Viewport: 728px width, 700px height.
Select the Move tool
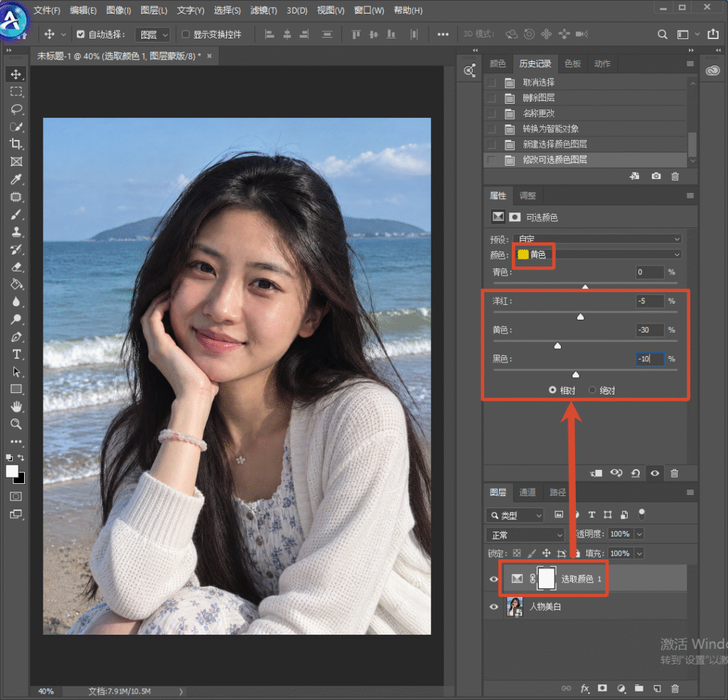[x=16, y=75]
